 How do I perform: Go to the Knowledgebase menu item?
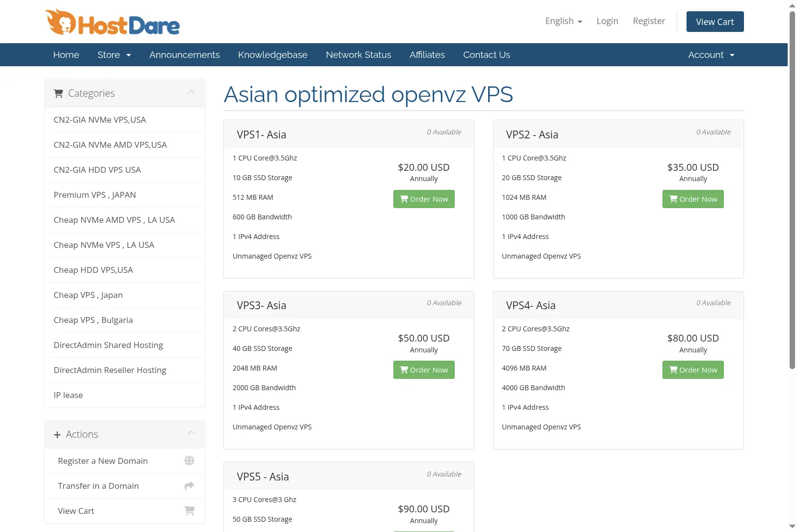[273, 55]
